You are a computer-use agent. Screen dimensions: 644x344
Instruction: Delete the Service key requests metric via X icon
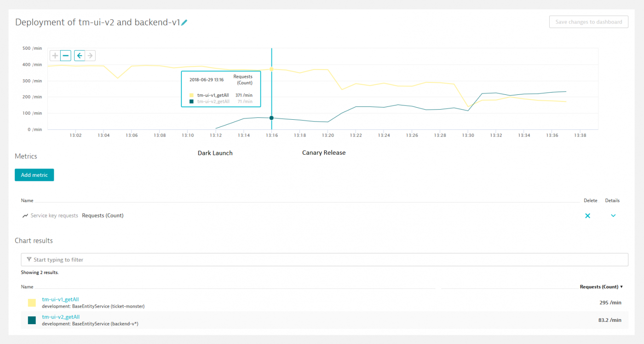point(587,215)
